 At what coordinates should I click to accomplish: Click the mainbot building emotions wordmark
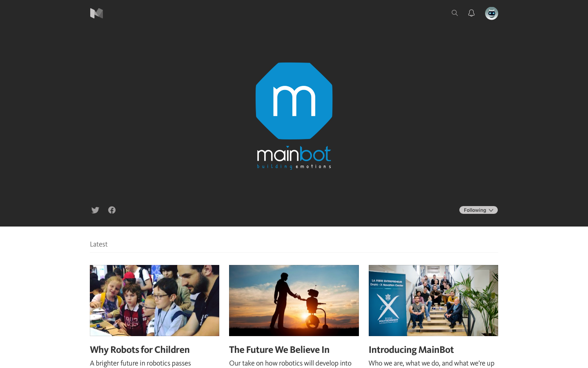[294, 157]
